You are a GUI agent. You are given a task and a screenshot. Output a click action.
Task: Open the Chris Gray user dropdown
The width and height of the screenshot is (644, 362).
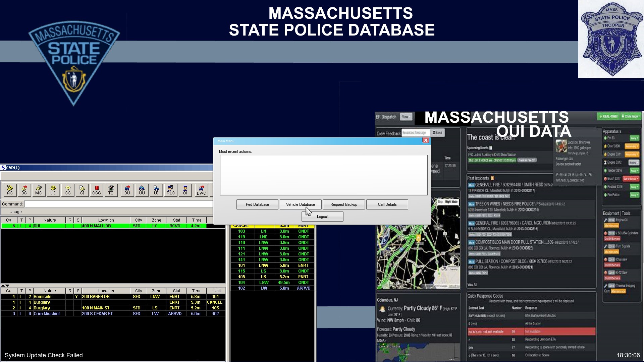pos(631,117)
